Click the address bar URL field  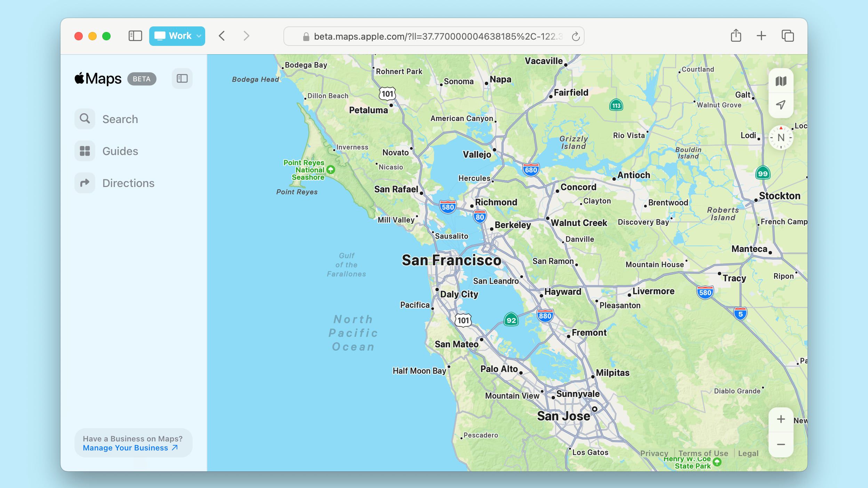pyautogui.click(x=431, y=36)
